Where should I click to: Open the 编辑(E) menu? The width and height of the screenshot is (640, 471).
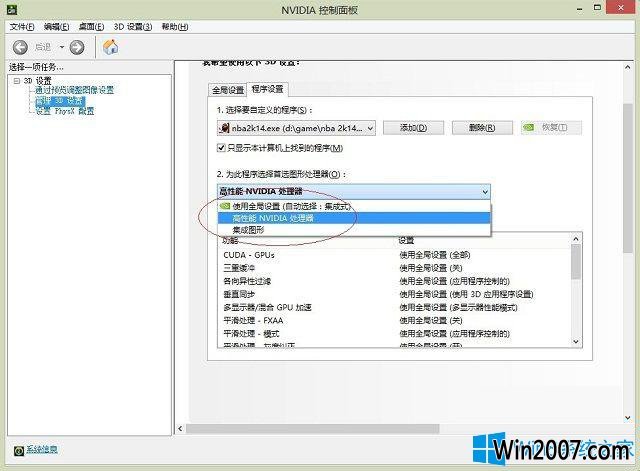(x=56, y=27)
